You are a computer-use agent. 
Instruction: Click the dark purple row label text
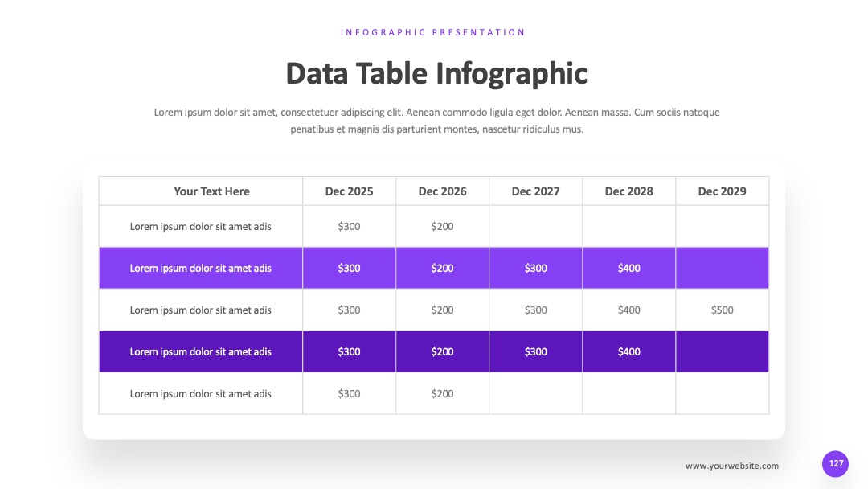(x=200, y=351)
